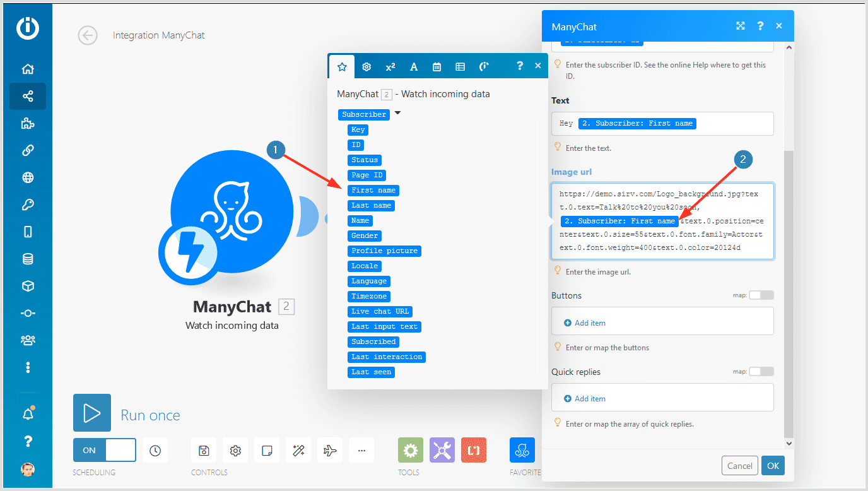Open Help question mark in sidebar
The width and height of the screenshot is (868, 491).
pyautogui.click(x=28, y=441)
